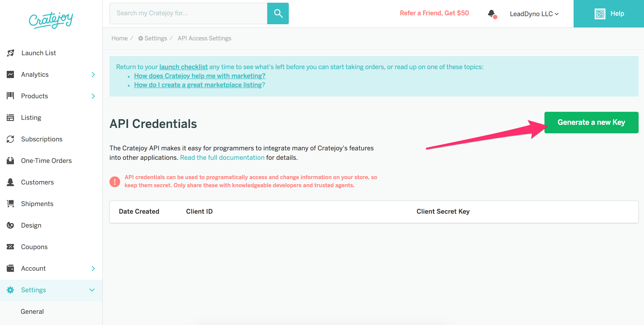Click the red warning exclamation icon

[x=115, y=182]
